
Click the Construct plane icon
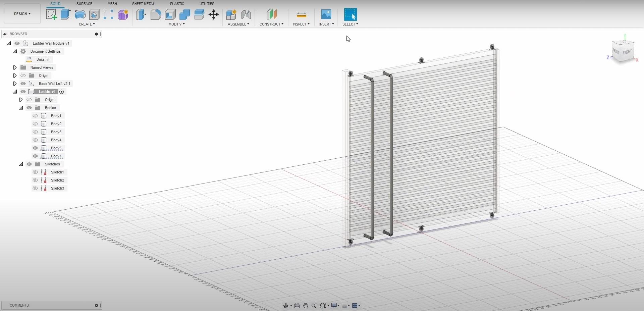272,14
